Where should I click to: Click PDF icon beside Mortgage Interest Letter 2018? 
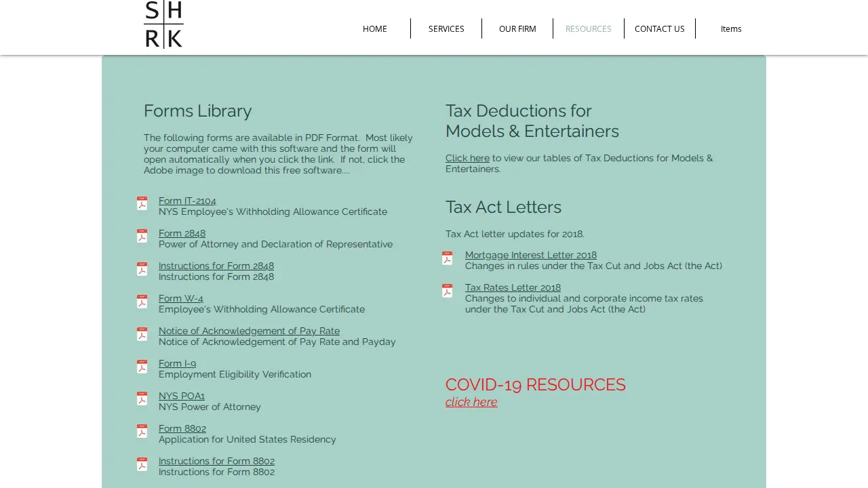[x=447, y=258]
